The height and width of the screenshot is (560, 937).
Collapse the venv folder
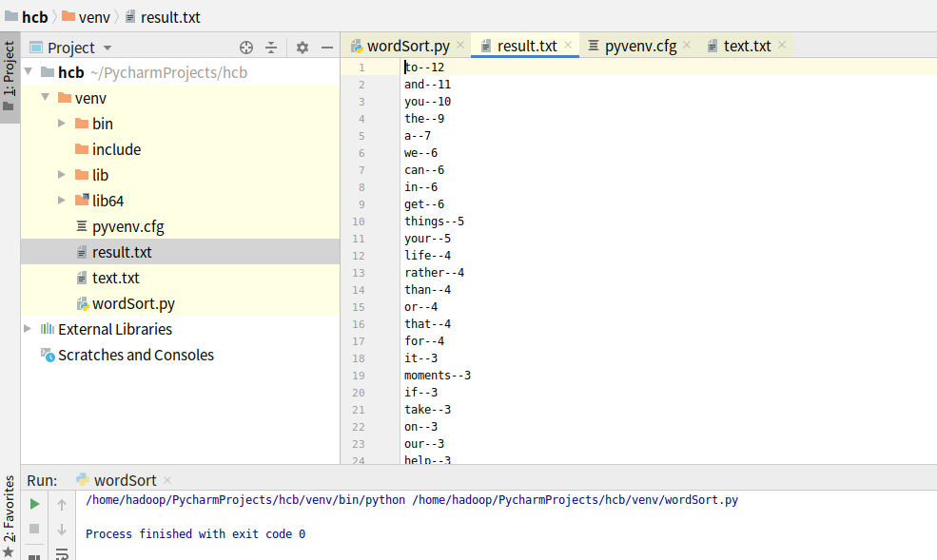(x=45, y=98)
